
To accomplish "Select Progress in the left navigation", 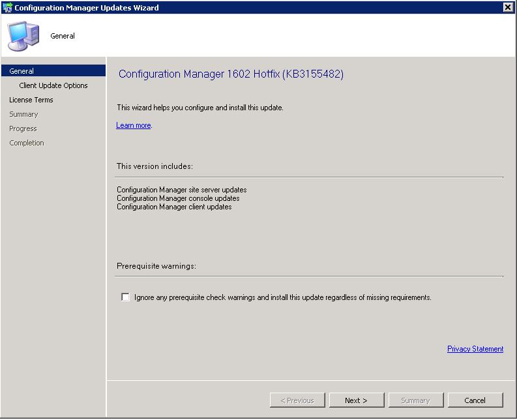I will (23, 128).
